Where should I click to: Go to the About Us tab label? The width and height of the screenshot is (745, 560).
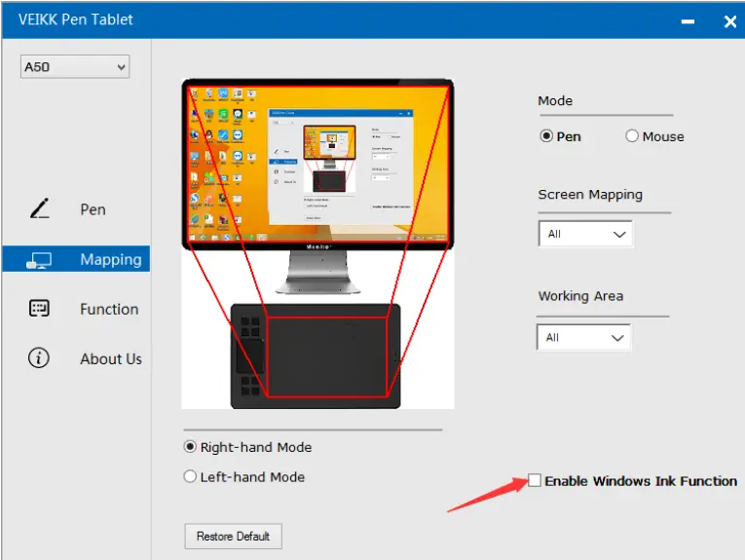pos(111,358)
